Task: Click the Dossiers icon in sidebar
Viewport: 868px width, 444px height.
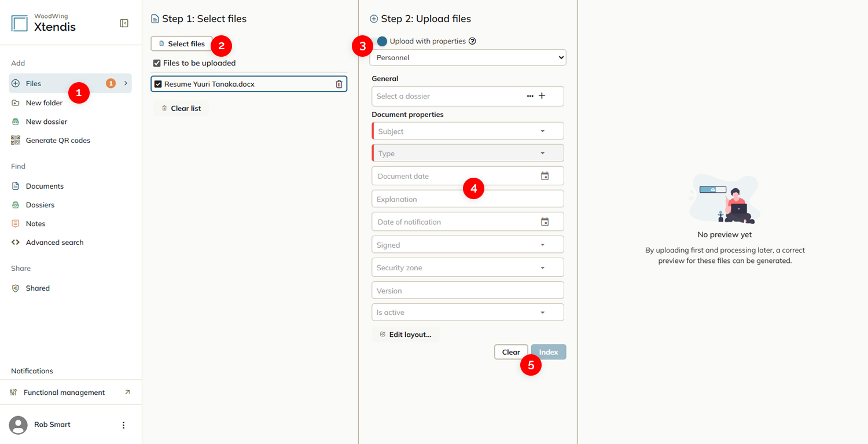Action: (16, 205)
